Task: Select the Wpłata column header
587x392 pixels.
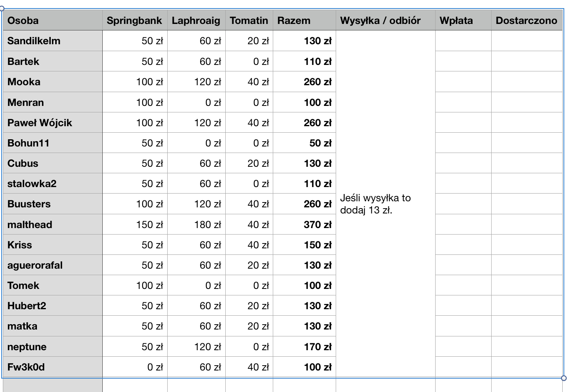Action: tap(463, 21)
